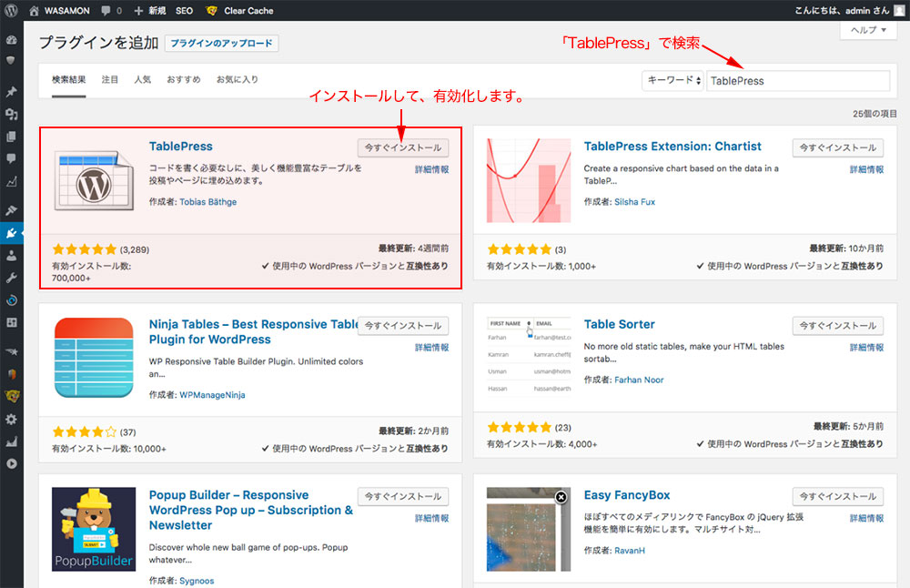
Task: Open the line-chart stats icon in sidebar
Action: (11, 182)
